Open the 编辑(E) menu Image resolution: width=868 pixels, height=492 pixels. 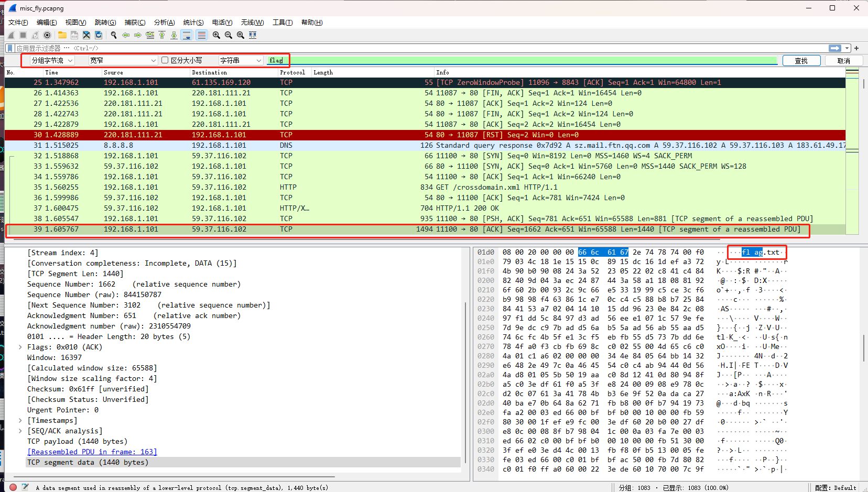click(47, 22)
